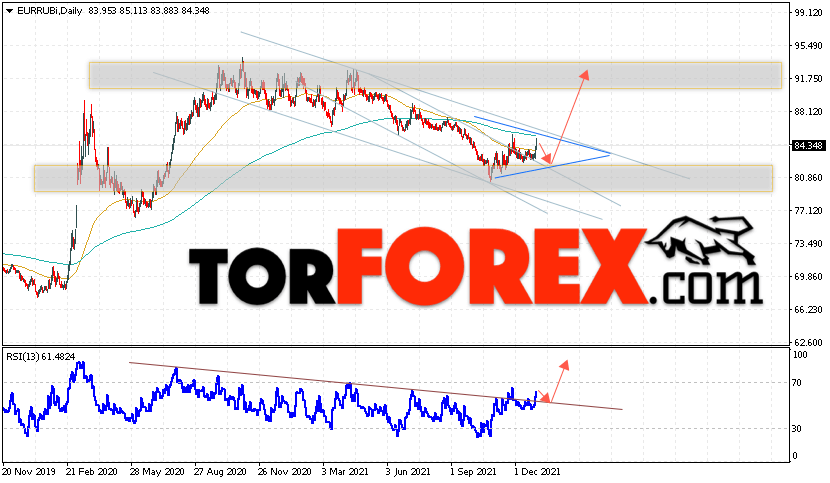Screen dimensions: 830x483
Task: Select the current price tag 84.348
Action: (x=808, y=145)
